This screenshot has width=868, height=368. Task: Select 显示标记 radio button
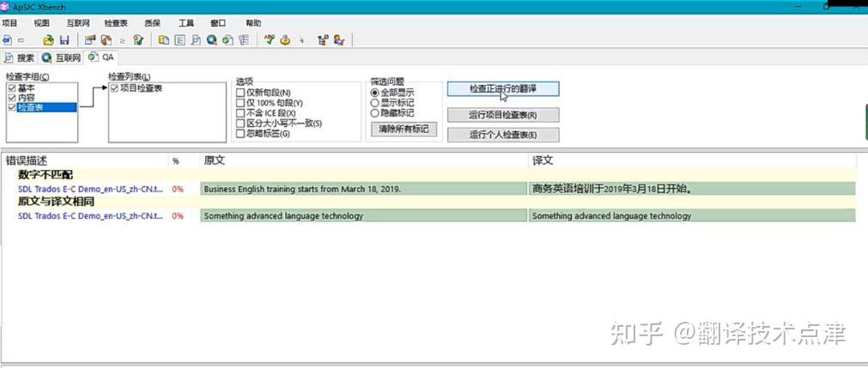375,102
